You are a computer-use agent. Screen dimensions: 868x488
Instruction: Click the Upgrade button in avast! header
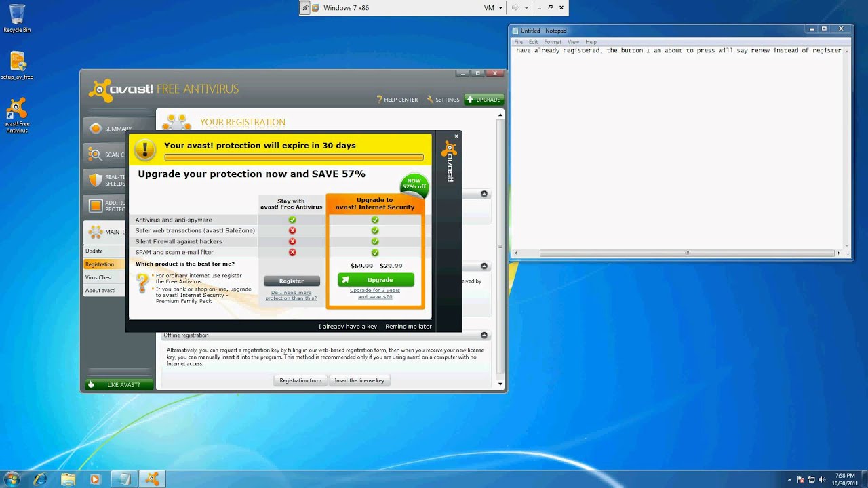click(x=484, y=100)
